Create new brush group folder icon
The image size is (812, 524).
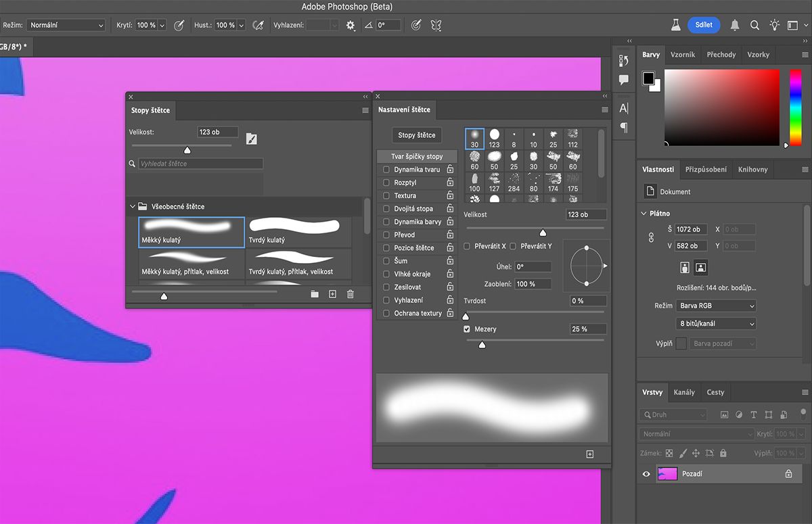click(x=315, y=294)
